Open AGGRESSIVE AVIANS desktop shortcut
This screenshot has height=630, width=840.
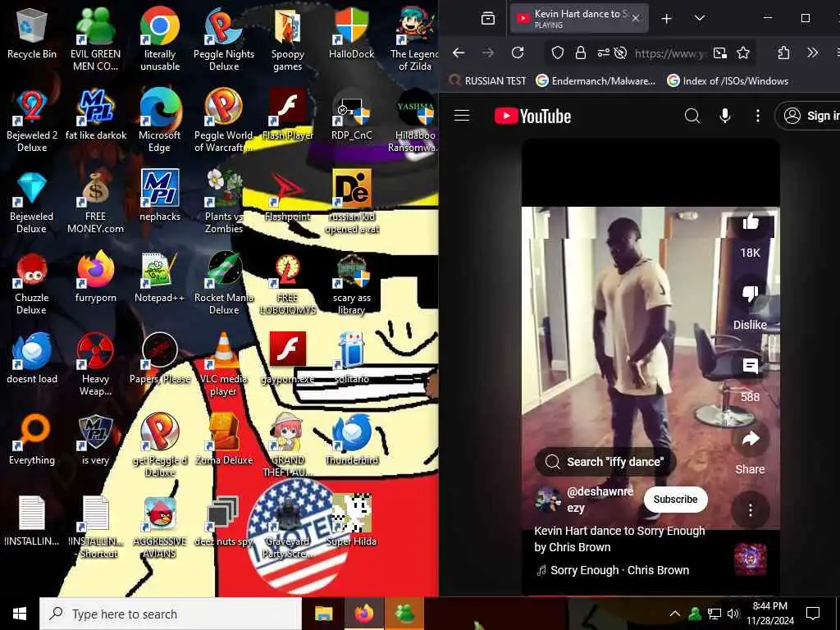(160, 527)
